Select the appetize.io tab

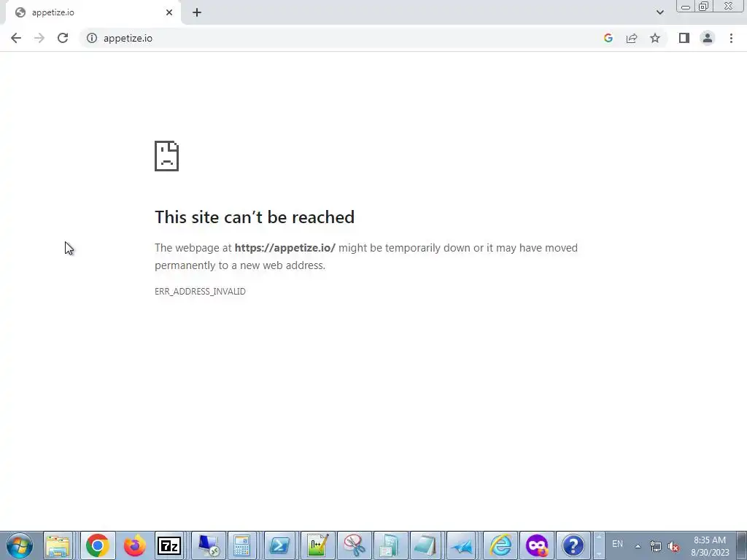(93, 12)
